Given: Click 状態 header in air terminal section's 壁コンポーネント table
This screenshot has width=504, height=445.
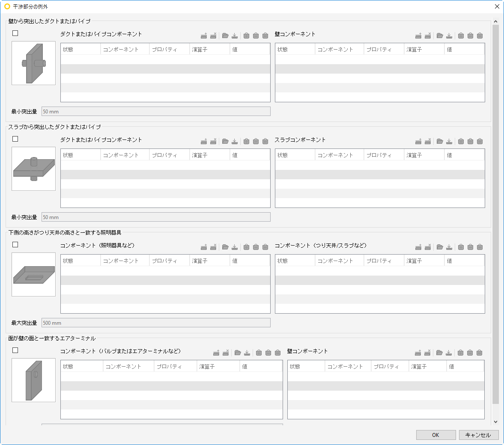Looking at the screenshot, I should 306,367.
